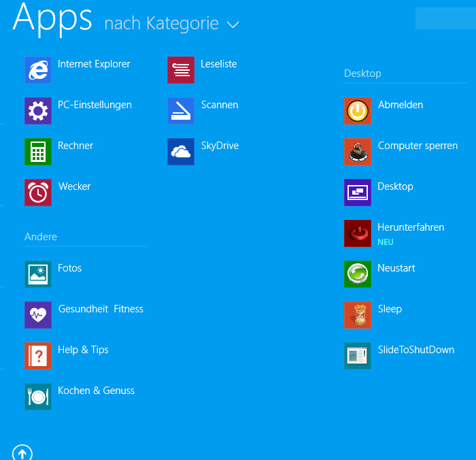476x460 pixels.
Task: Click the Sleep hourglass icon
Action: 358,315
